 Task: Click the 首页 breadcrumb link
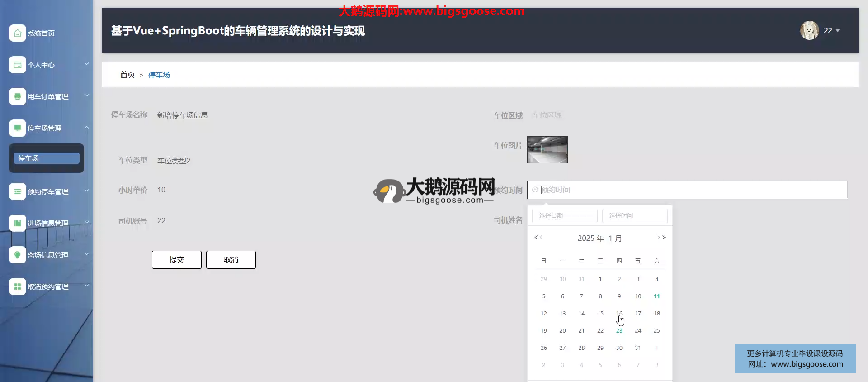pos(127,75)
